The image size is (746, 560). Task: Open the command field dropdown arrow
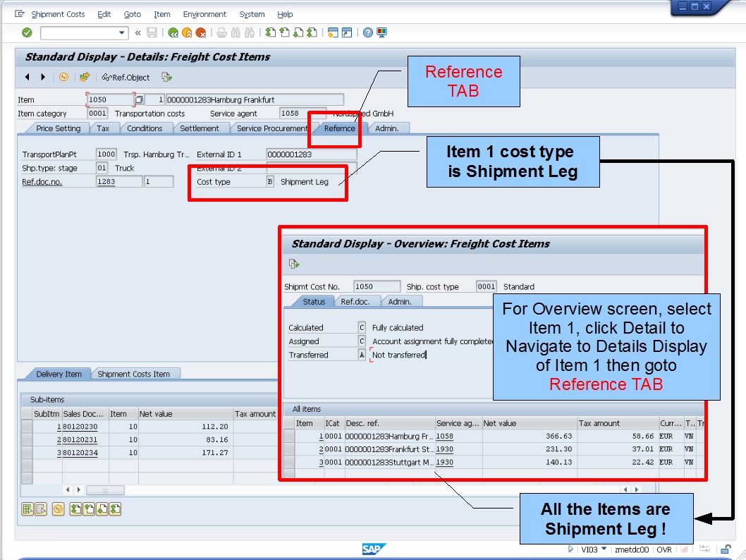tap(123, 32)
